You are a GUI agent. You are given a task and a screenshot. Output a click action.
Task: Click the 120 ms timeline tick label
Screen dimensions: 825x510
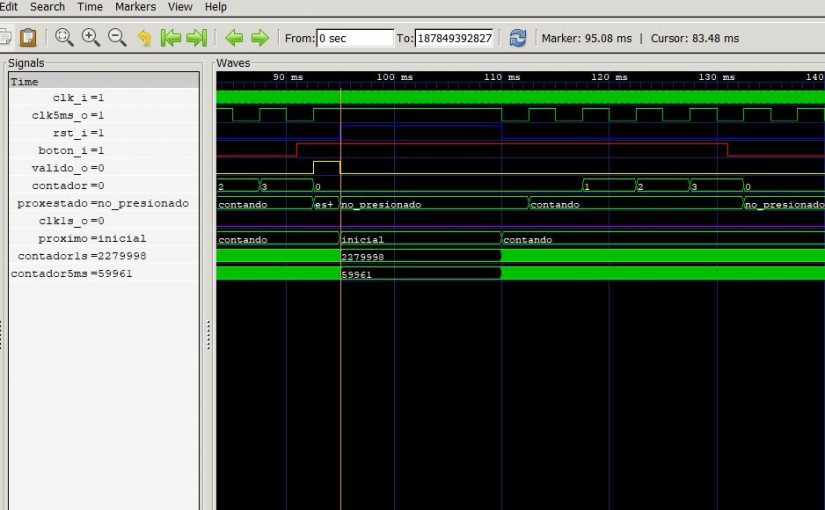[609, 77]
